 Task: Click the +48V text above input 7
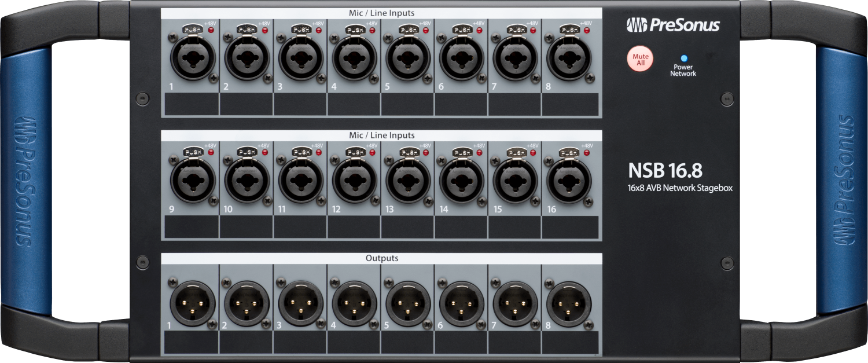(533, 24)
